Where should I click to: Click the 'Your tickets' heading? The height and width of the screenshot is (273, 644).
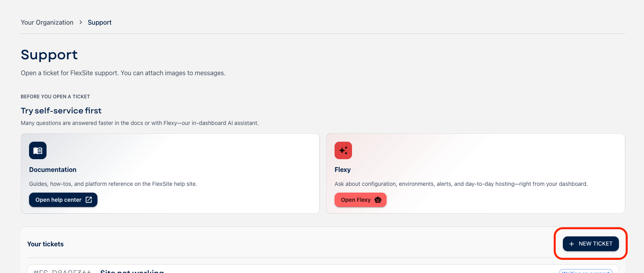click(x=45, y=244)
